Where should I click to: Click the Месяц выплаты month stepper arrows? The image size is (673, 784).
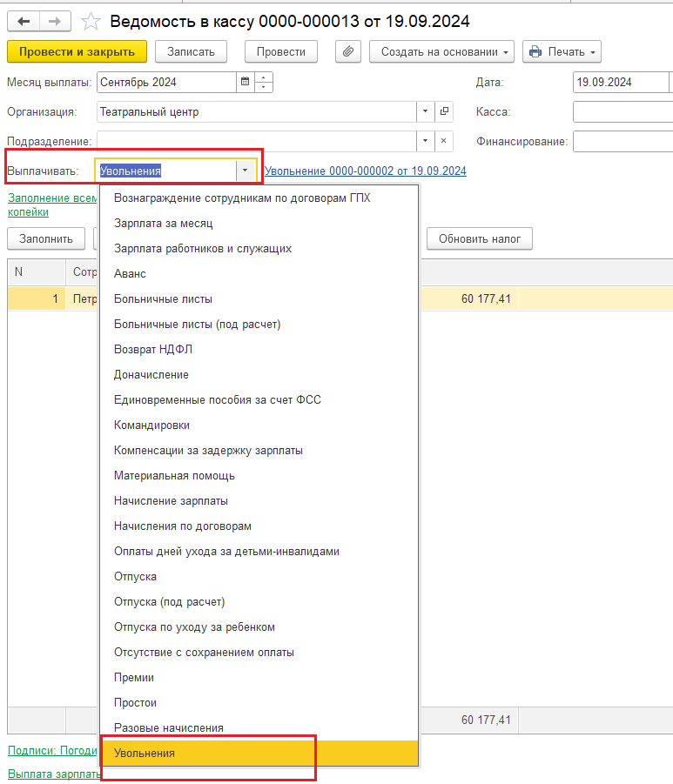264,82
